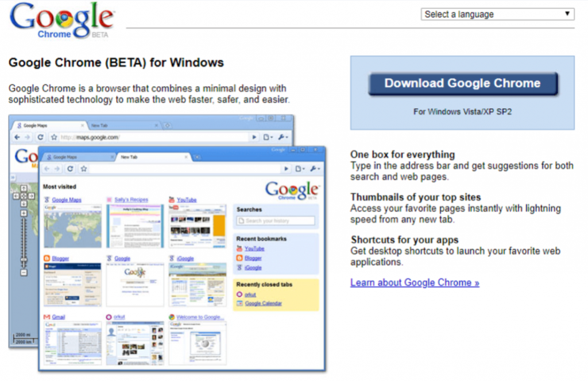Click the Google Chrome BETA logo
588x382 pixels.
click(x=62, y=21)
